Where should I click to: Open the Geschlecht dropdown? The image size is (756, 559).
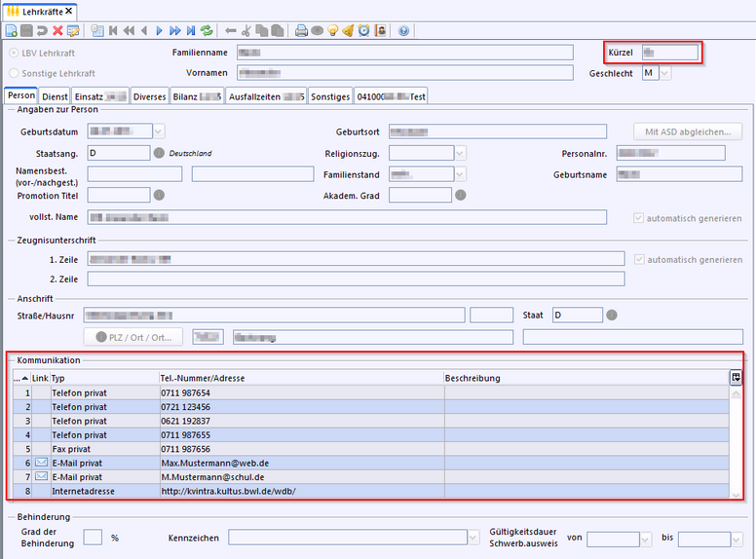[x=664, y=73]
